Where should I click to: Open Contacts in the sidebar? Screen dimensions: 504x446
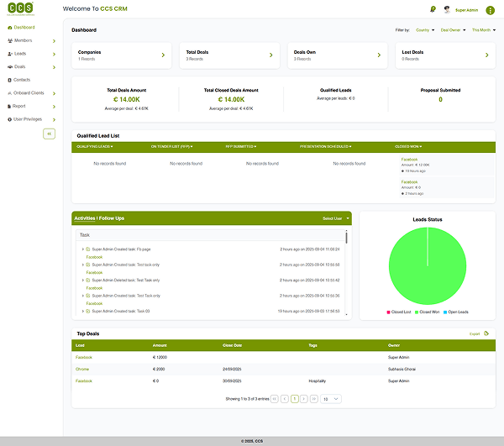pos(22,80)
